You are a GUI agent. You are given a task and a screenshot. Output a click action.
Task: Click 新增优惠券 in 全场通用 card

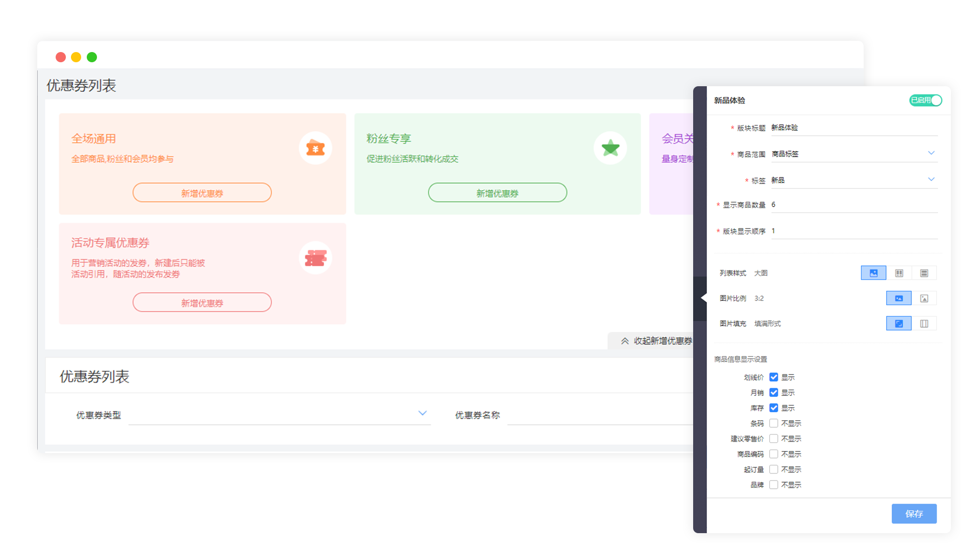[202, 193]
